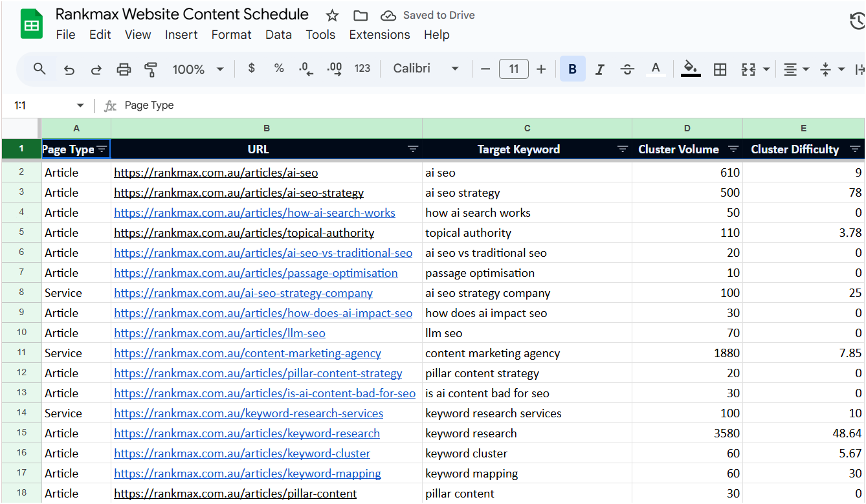
Task: Apply currency formatting with the dollar sign icon
Action: click(251, 68)
